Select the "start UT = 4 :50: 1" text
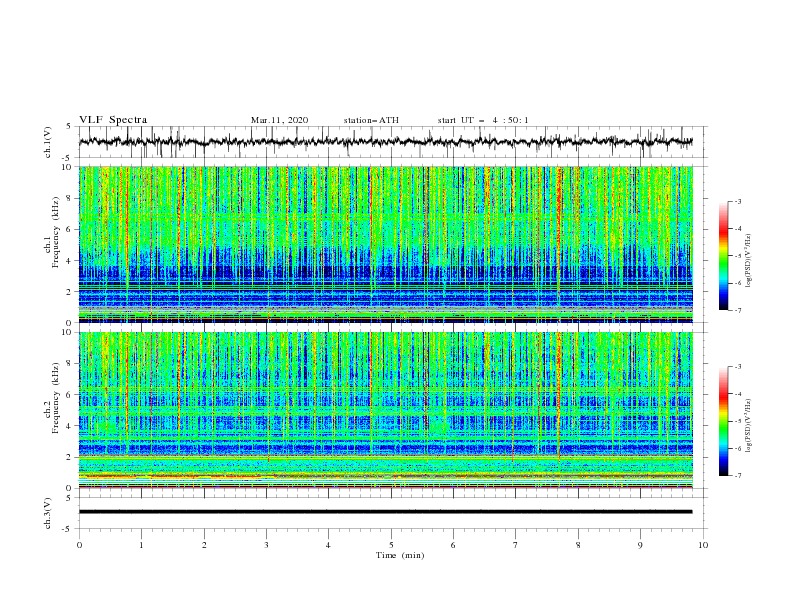Viewport: 792px width, 612px height. pos(483,120)
